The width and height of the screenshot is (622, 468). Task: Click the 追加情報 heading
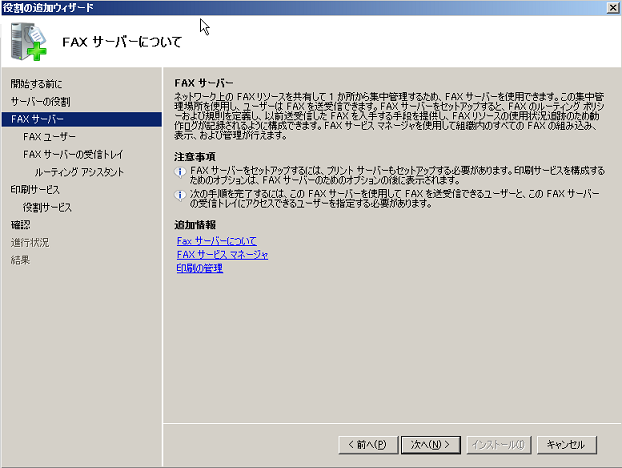(x=195, y=225)
